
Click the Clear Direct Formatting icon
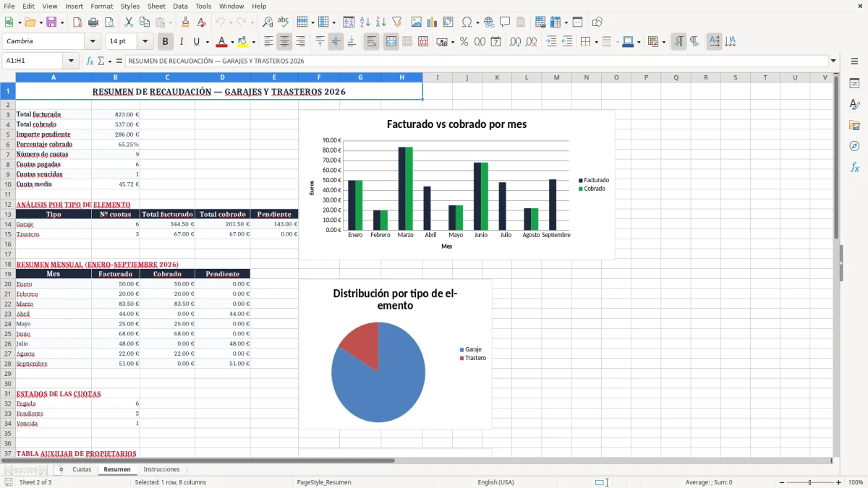click(201, 22)
